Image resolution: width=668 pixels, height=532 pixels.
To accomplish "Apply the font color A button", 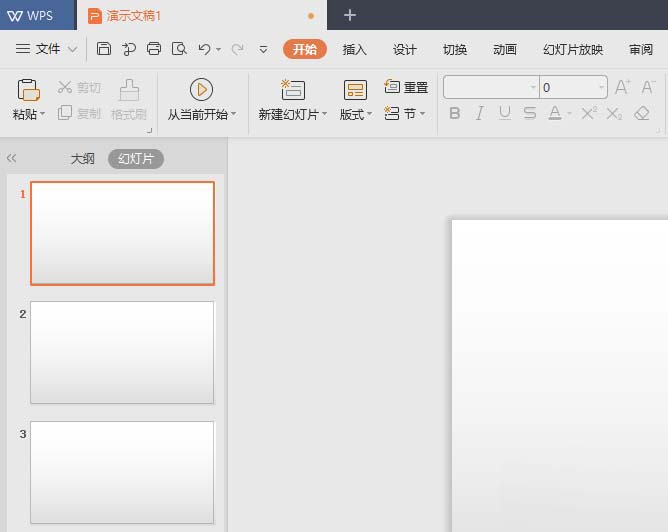I will [x=555, y=113].
